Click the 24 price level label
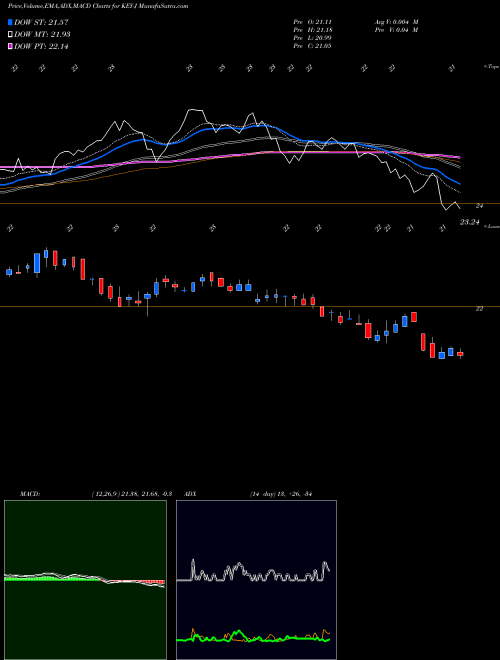The width and height of the screenshot is (500, 660). [479, 206]
